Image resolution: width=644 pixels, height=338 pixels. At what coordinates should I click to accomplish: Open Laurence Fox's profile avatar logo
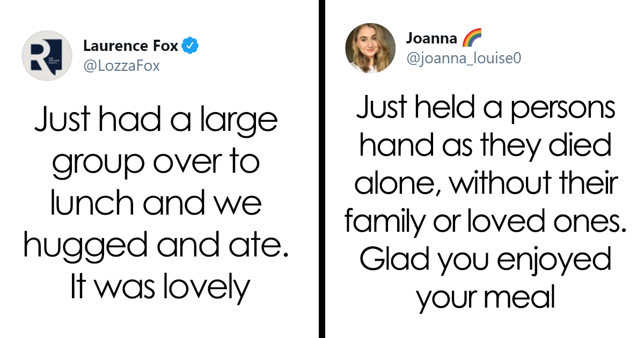click(x=47, y=56)
